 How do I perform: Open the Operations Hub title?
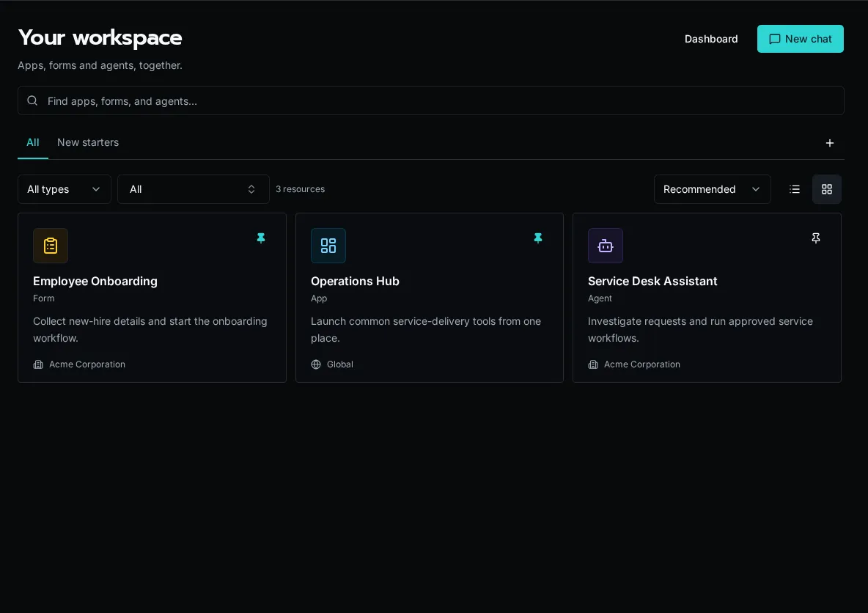[355, 282]
